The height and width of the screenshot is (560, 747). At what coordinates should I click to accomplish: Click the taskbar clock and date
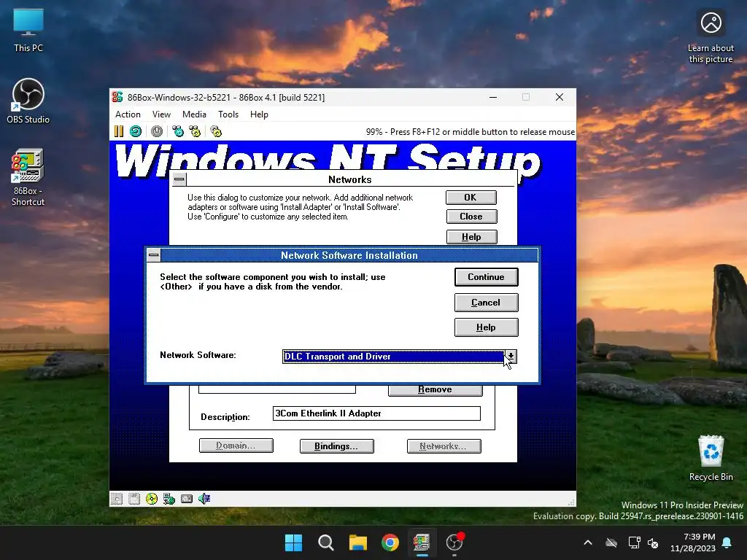click(x=693, y=542)
